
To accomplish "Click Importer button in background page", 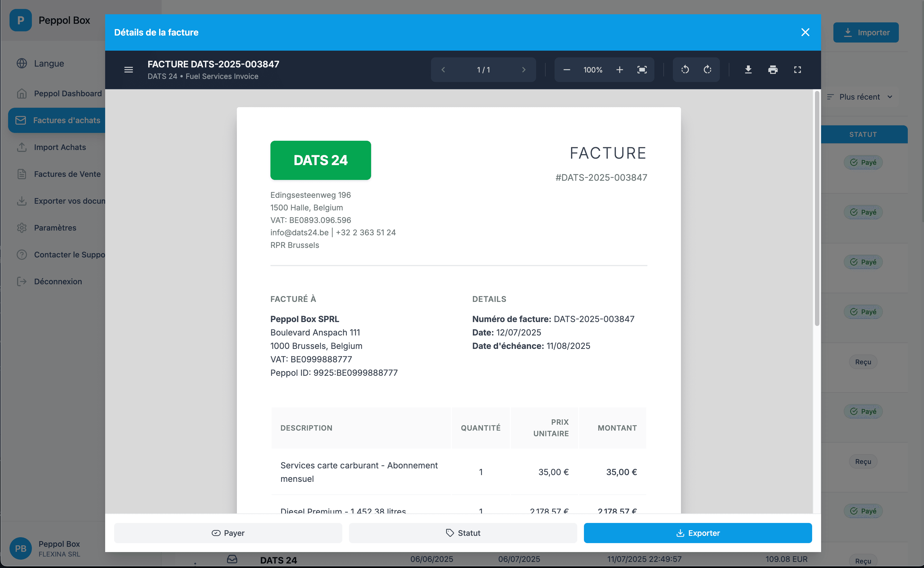I will [x=866, y=32].
